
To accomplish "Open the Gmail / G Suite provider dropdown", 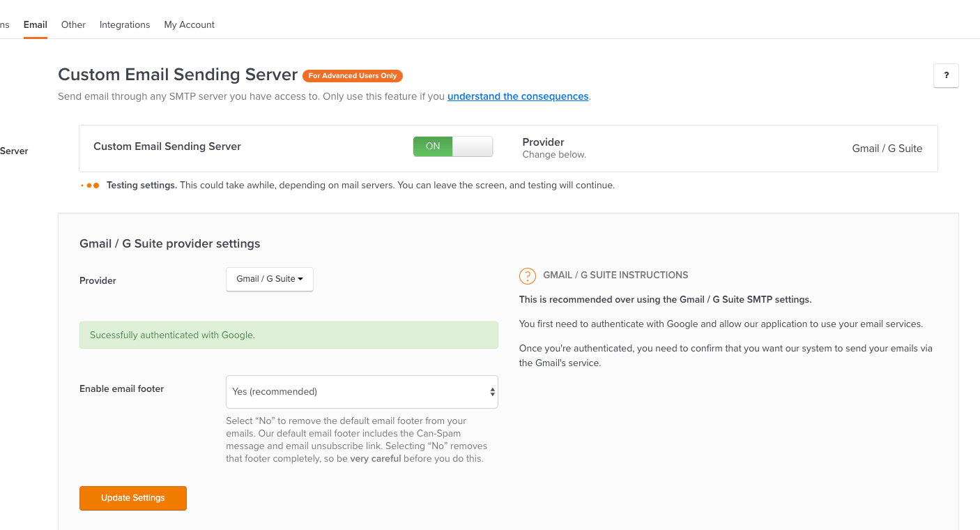I will (270, 279).
